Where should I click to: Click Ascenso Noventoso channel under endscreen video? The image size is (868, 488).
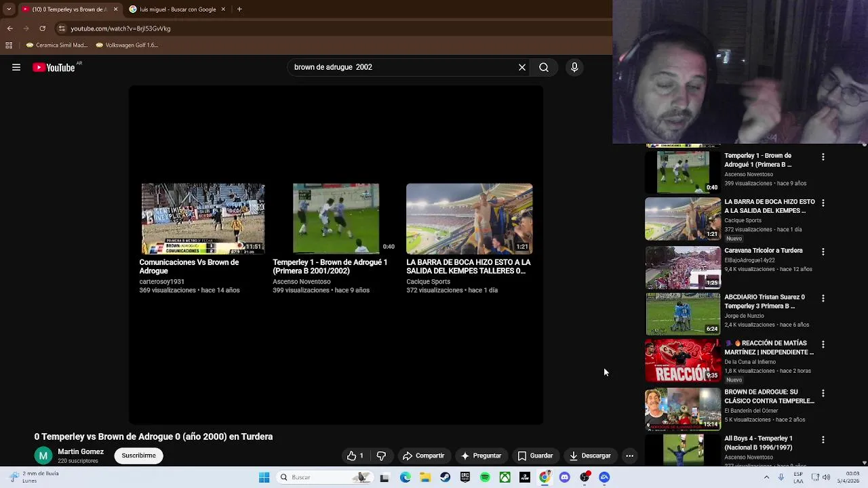tap(302, 281)
